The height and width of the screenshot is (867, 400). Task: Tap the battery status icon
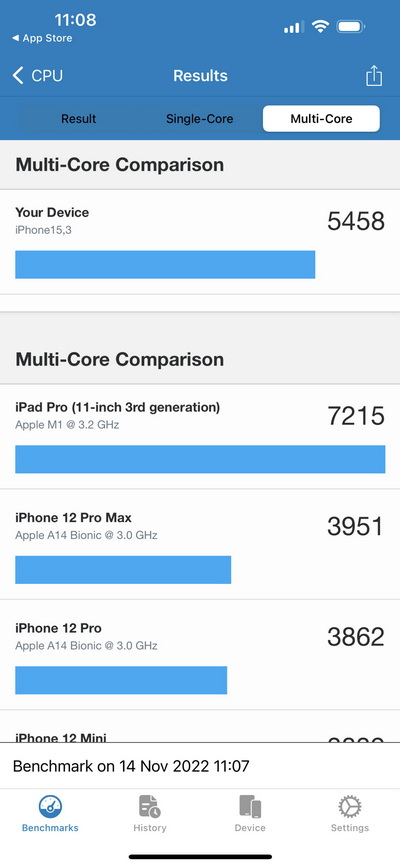tap(351, 27)
